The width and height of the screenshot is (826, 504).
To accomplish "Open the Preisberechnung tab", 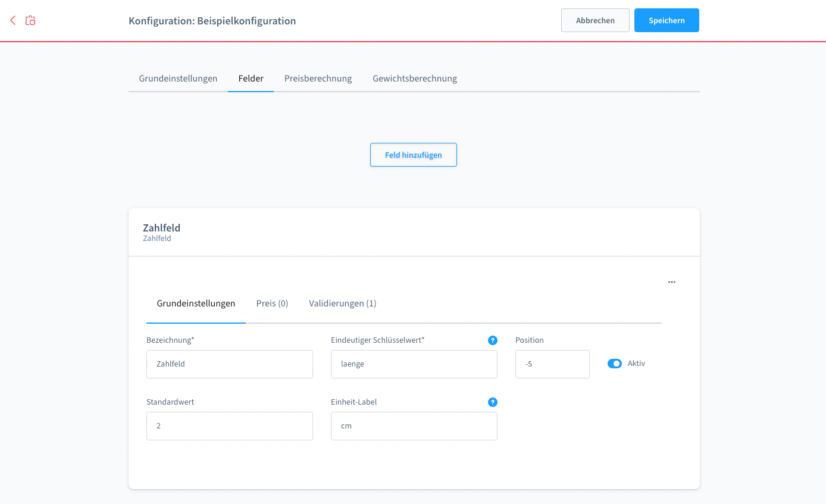I will 318,79.
